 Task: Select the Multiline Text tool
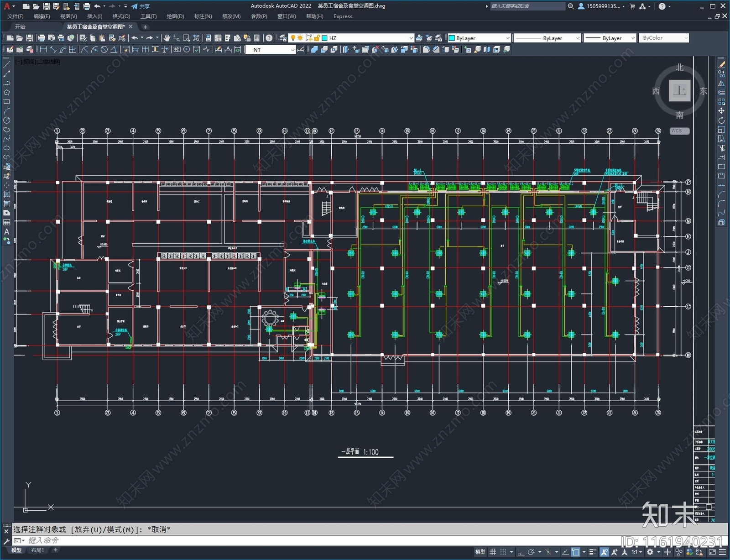pyautogui.click(x=7, y=231)
